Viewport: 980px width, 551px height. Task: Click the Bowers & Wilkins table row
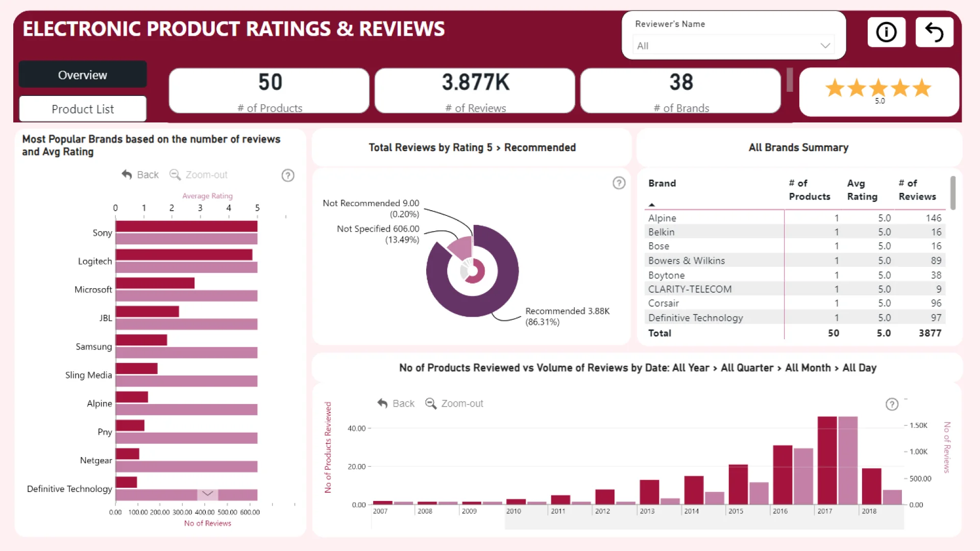click(x=795, y=260)
